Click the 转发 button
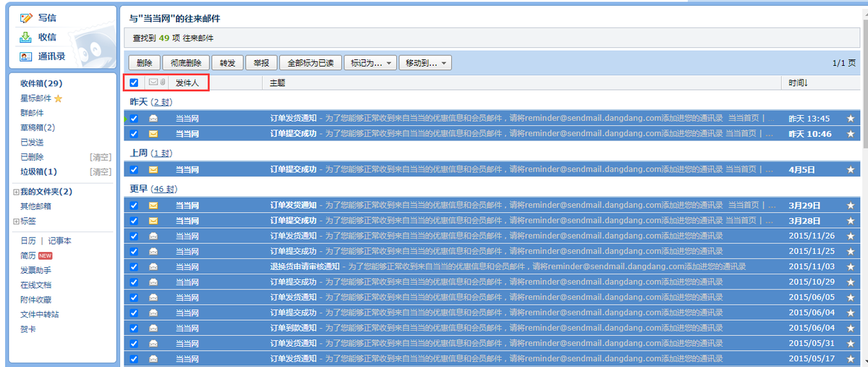This screenshot has height=367, width=868. [228, 63]
